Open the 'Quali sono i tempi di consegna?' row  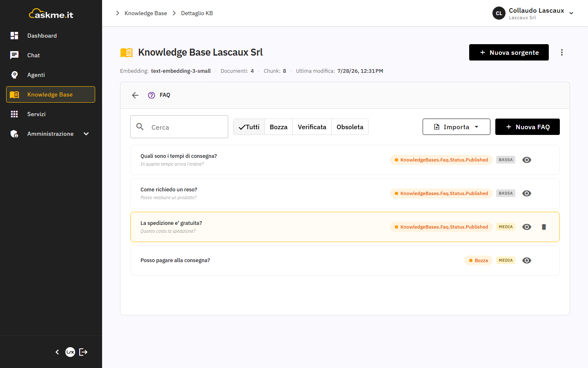[345, 160]
